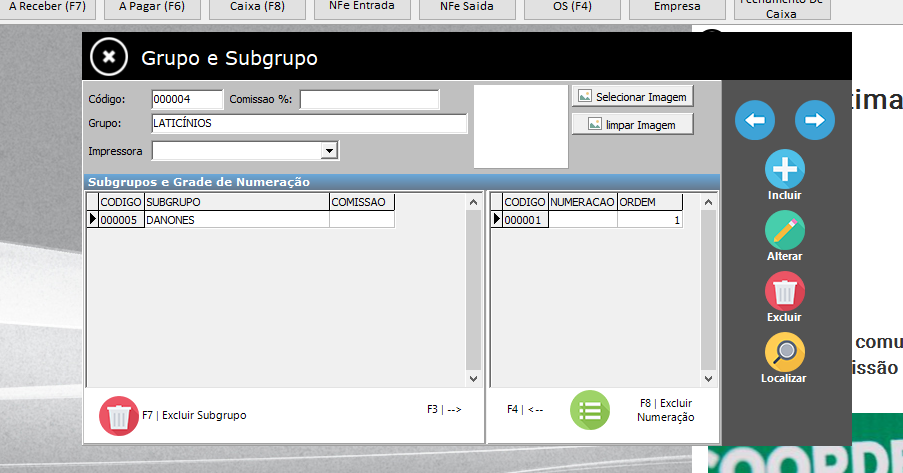This screenshot has width=903, height=473.
Task: Select the DANONES subgroup row
Action: (236, 220)
